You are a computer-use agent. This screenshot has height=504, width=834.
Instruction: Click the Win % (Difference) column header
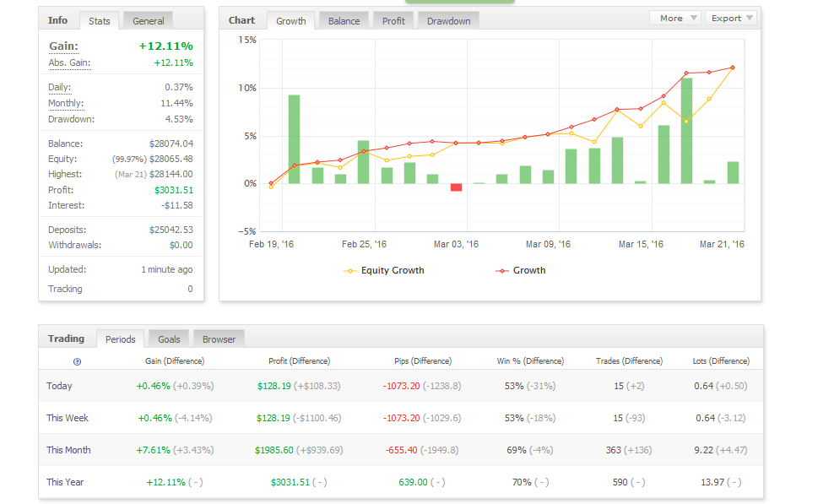coord(530,360)
